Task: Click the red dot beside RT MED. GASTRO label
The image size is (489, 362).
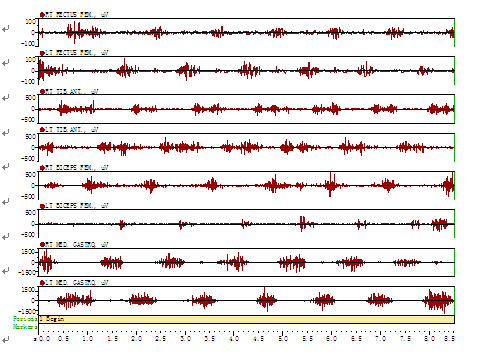Action: pyautogui.click(x=42, y=245)
